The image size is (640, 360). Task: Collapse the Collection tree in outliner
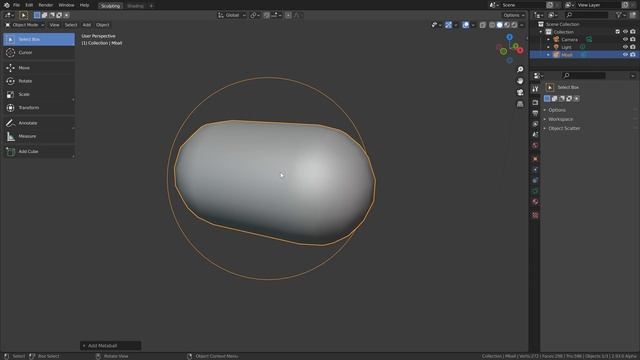click(541, 32)
